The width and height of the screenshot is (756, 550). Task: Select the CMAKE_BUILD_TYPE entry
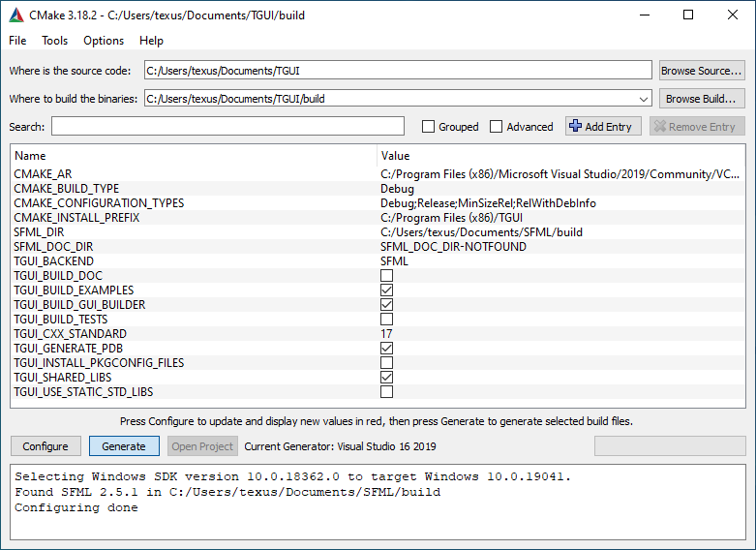tap(66, 189)
